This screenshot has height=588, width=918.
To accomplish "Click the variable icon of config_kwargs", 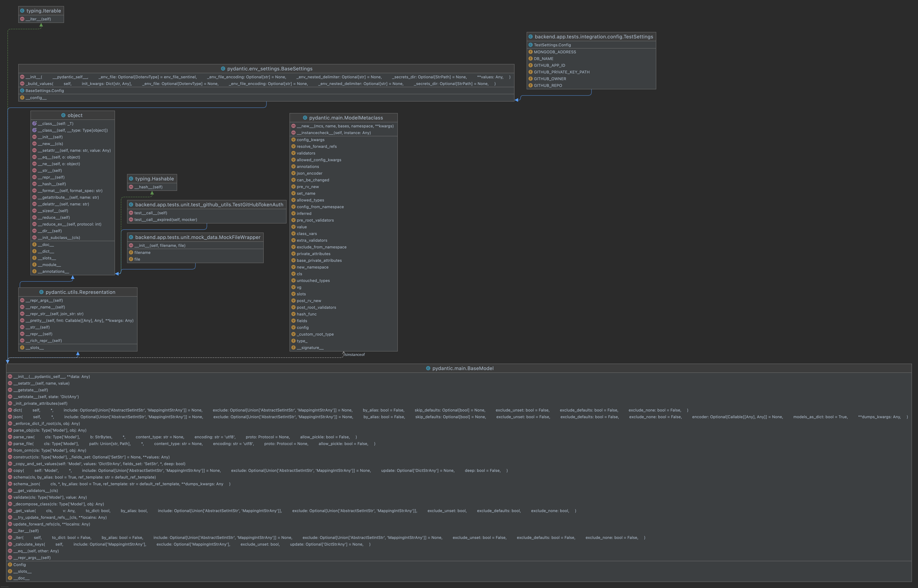I will 294,140.
